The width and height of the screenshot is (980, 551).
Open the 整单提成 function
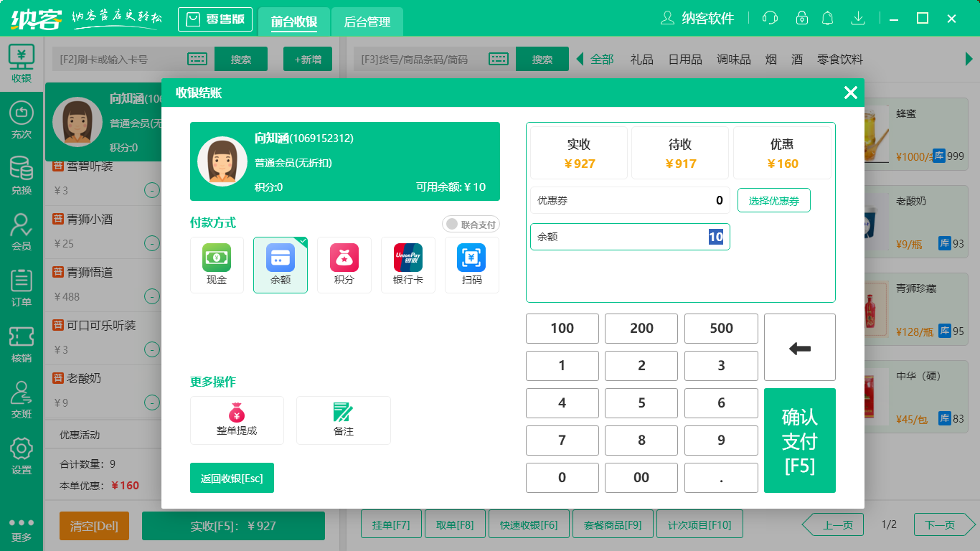point(237,420)
